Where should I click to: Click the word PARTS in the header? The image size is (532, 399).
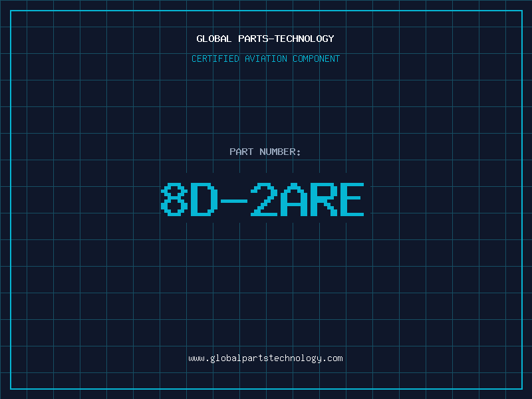253,39
